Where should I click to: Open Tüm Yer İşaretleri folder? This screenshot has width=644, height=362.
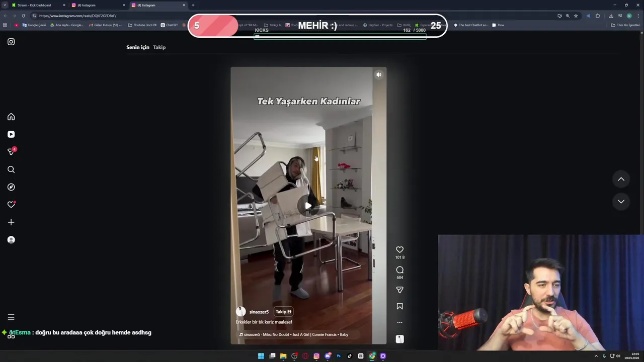pyautogui.click(x=625, y=25)
